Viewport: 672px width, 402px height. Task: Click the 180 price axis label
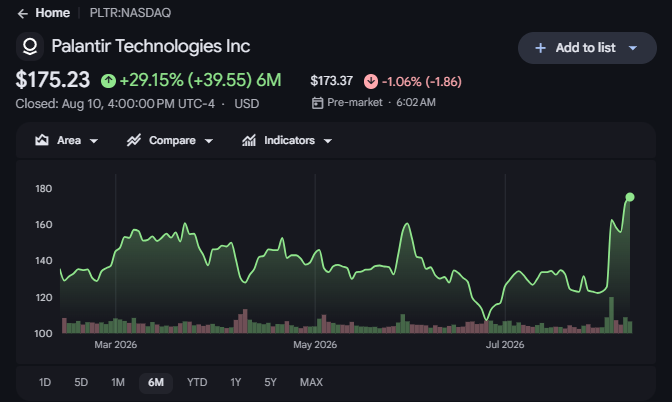tap(43, 189)
